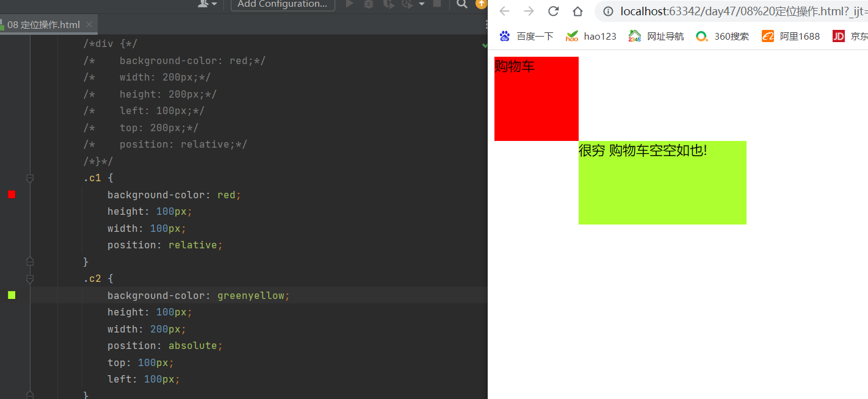This screenshot has width=868, height=399.
Task: Click 'background-color: greenyellow;' code line
Action: [x=198, y=295]
